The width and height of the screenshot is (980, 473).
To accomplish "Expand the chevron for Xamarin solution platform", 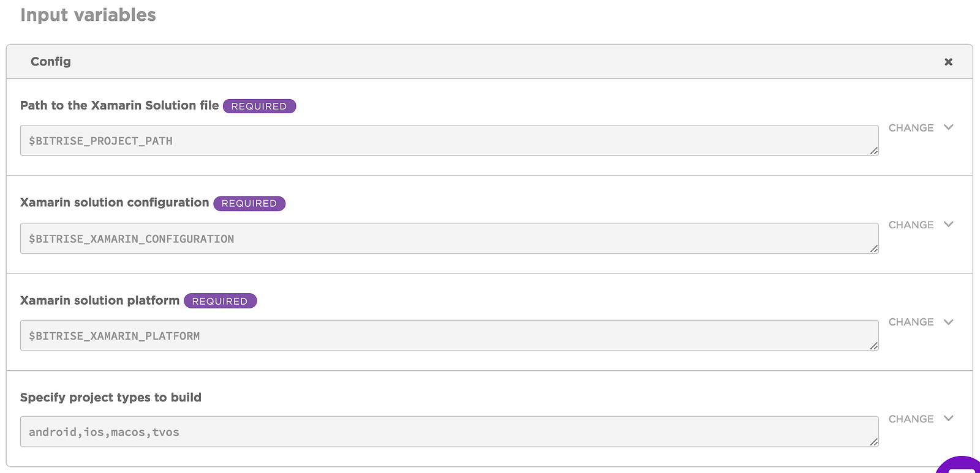I will tap(949, 322).
